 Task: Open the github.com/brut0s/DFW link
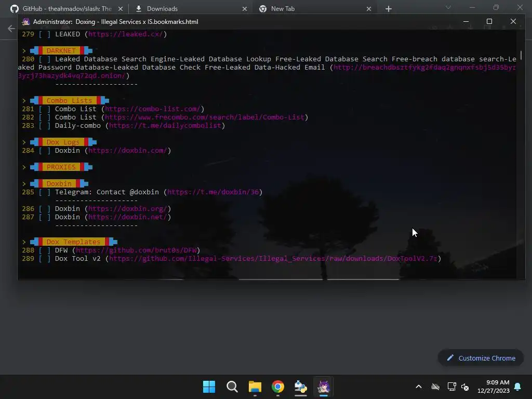click(136, 250)
